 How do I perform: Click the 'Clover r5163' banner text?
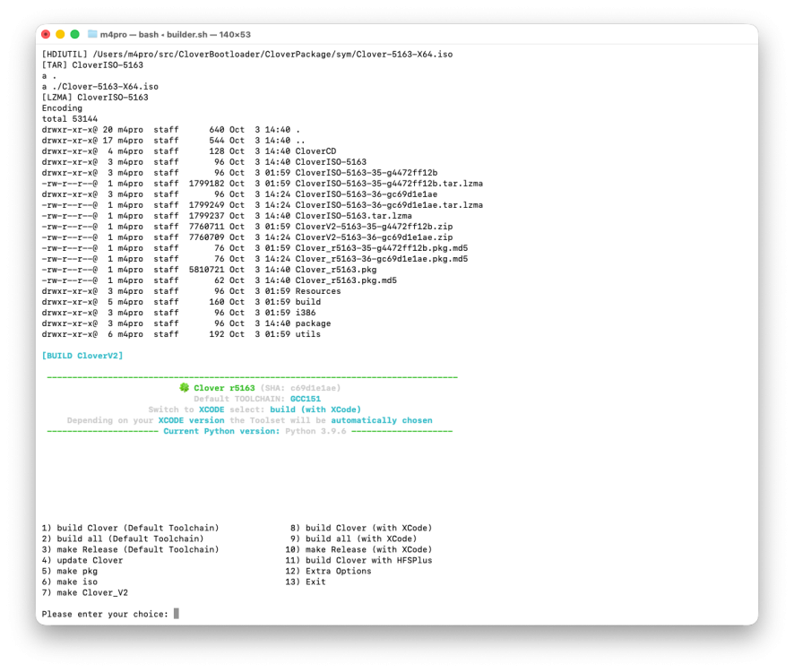[x=224, y=388]
